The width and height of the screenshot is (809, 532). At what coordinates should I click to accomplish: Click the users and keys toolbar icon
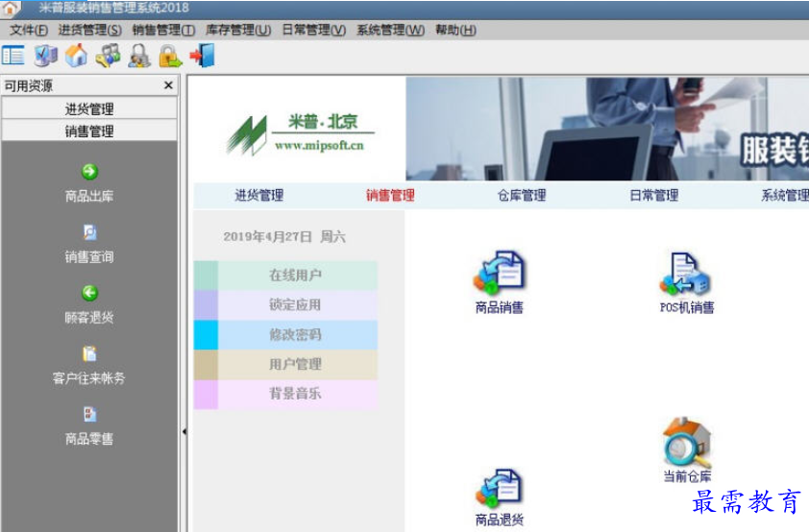tap(108, 56)
